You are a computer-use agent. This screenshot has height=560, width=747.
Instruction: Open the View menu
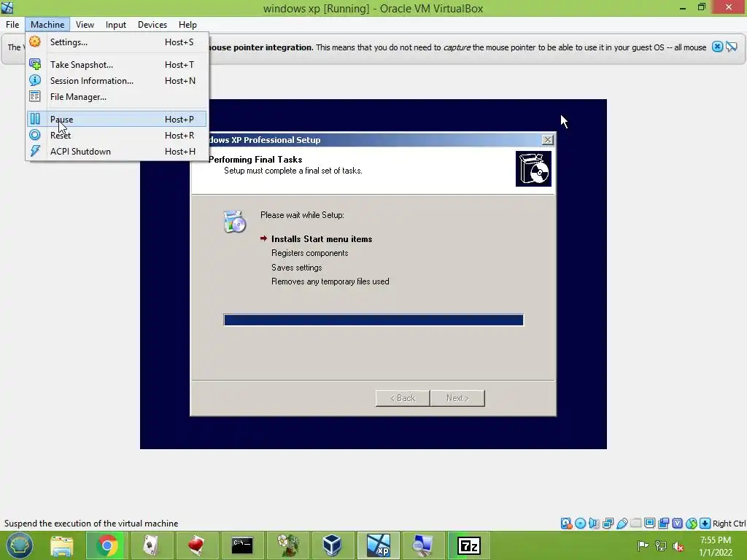pyautogui.click(x=85, y=24)
